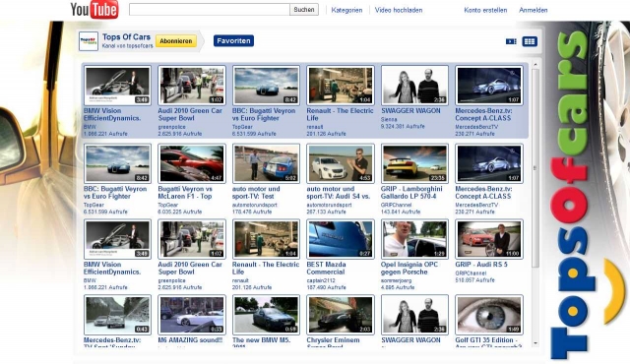The image size is (630, 364).
Task: Open the Video hochladen link
Action: (399, 10)
